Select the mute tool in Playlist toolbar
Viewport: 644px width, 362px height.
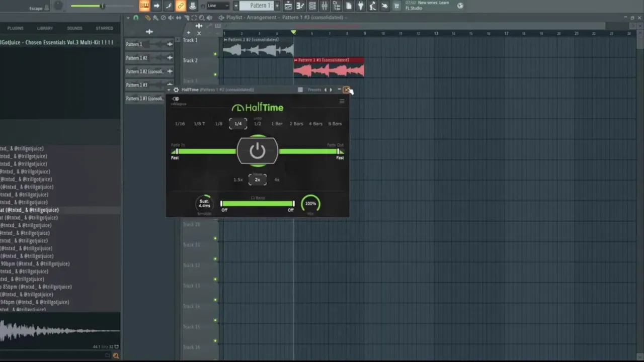[171, 18]
